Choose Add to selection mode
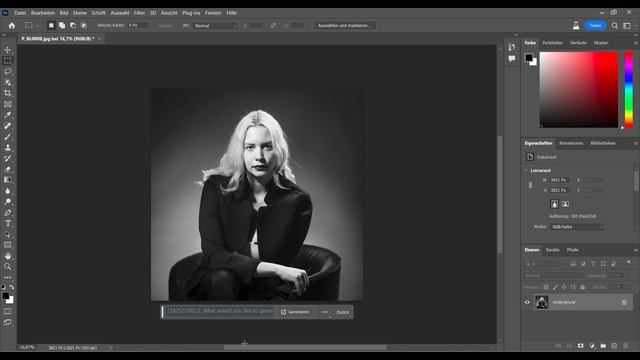The image size is (640, 360). click(x=62, y=25)
